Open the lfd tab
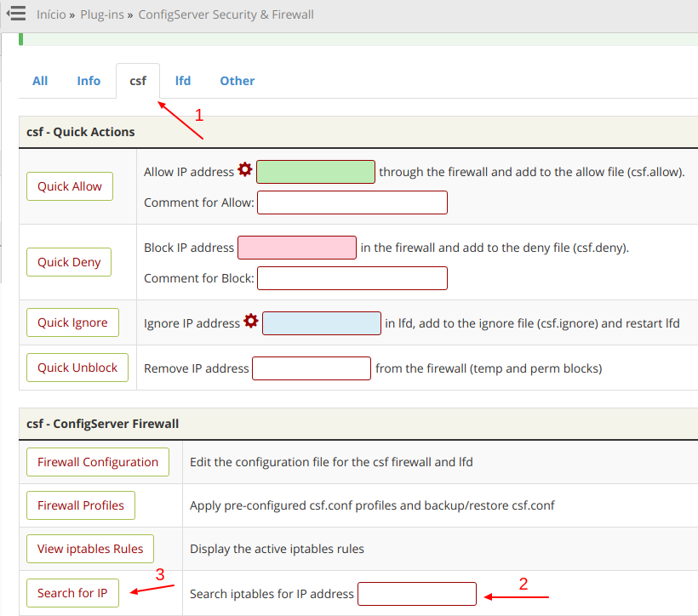This screenshot has width=698, height=616. tap(183, 81)
